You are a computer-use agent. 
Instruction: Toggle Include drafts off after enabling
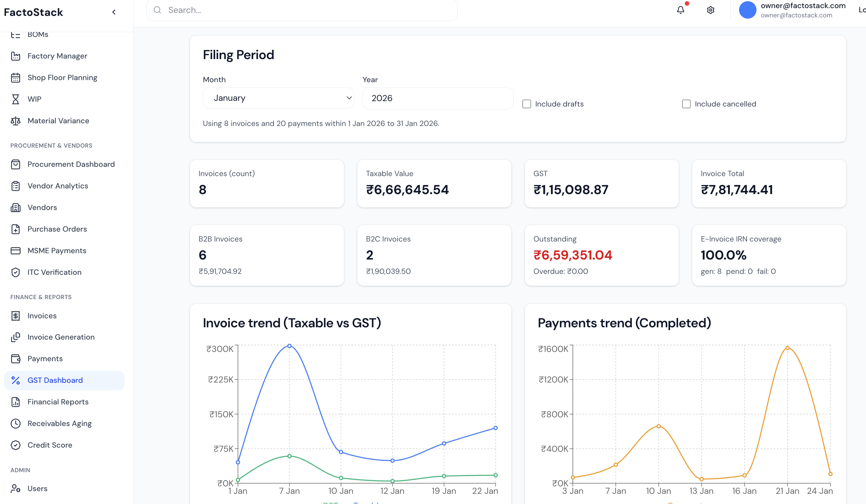click(527, 104)
